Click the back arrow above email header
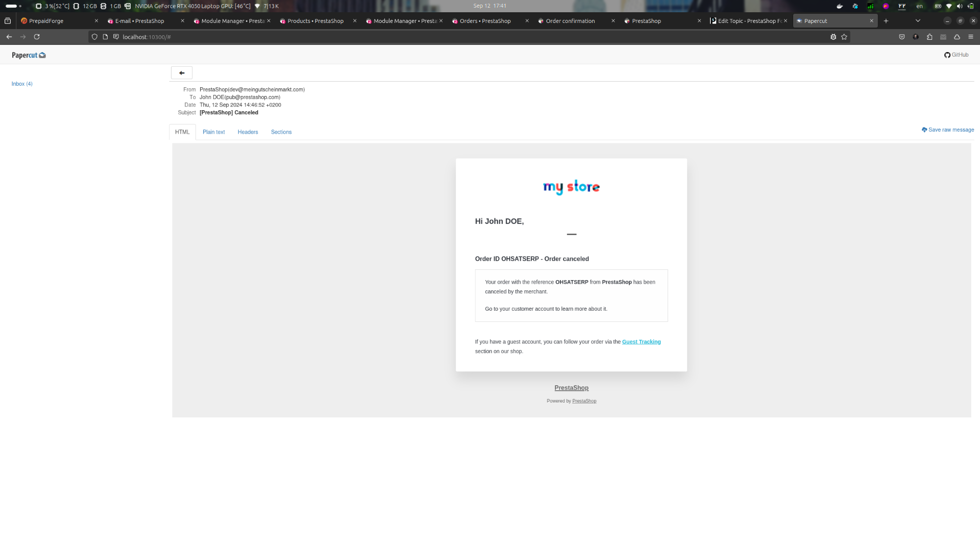The height and width of the screenshot is (551, 980). [x=182, y=73]
